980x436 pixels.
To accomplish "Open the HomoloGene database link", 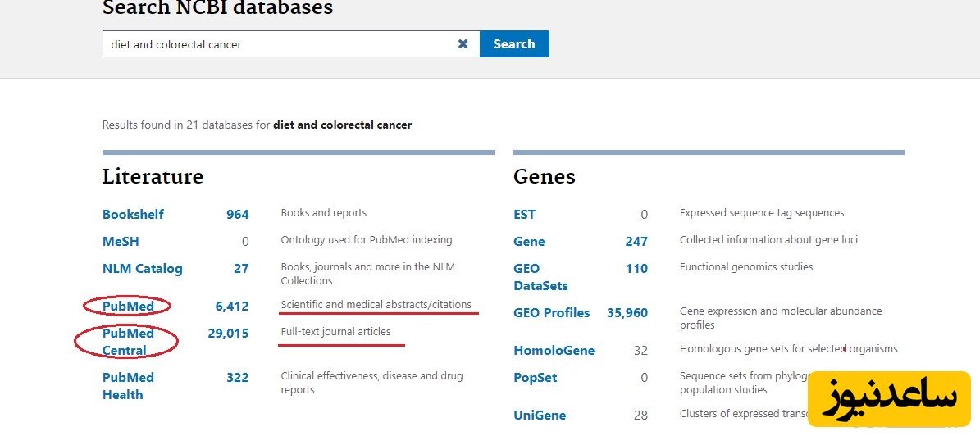I will pos(554,351).
